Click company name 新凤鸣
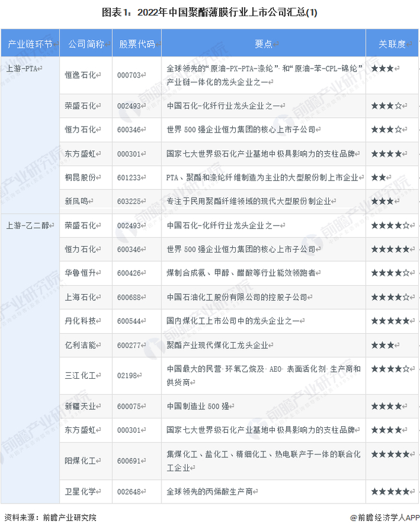This screenshot has height=530, width=420. 76,201
